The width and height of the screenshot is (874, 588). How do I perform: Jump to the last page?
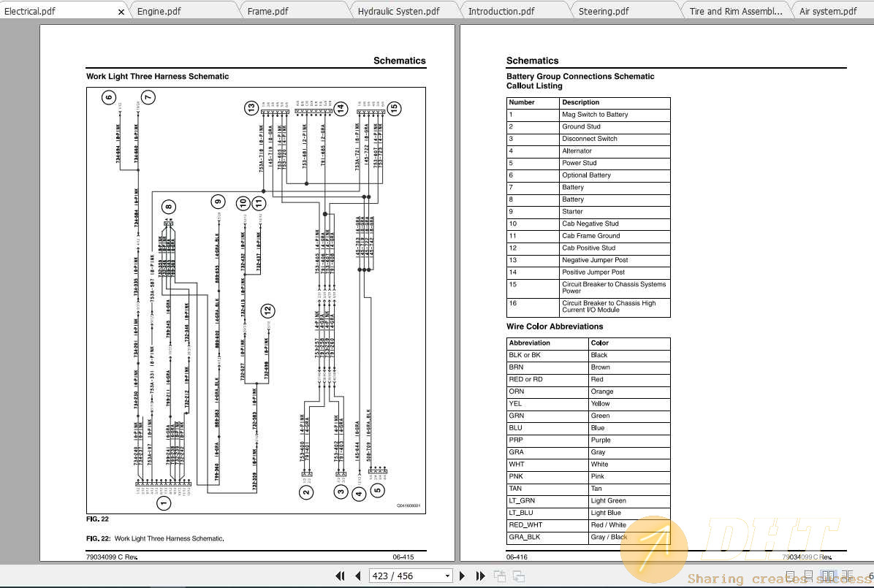pyautogui.click(x=480, y=576)
